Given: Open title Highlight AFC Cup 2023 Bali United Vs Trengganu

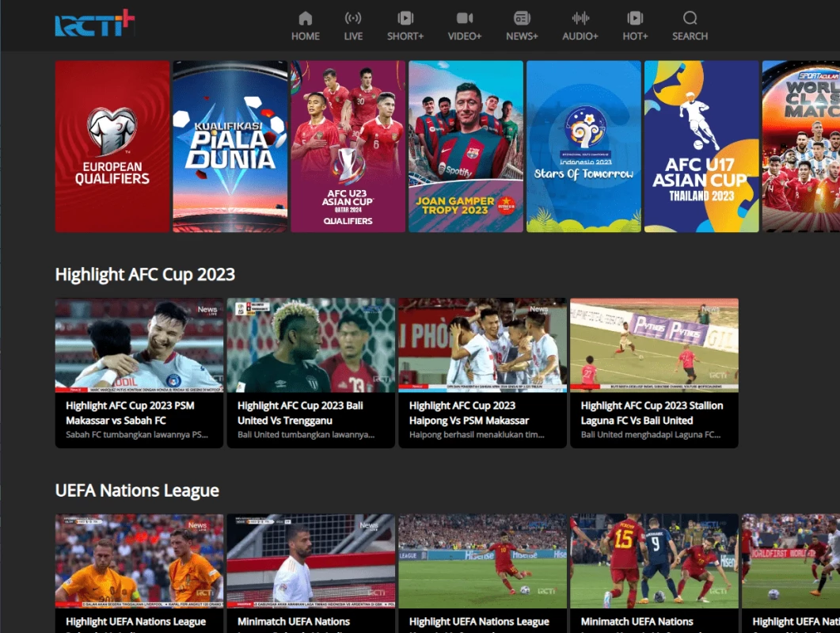Looking at the screenshot, I should click(300, 413).
